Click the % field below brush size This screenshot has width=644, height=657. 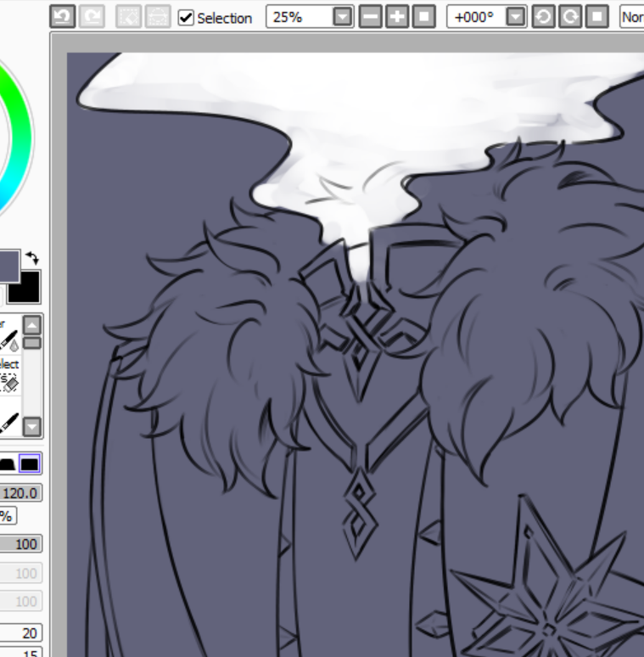pos(8,516)
